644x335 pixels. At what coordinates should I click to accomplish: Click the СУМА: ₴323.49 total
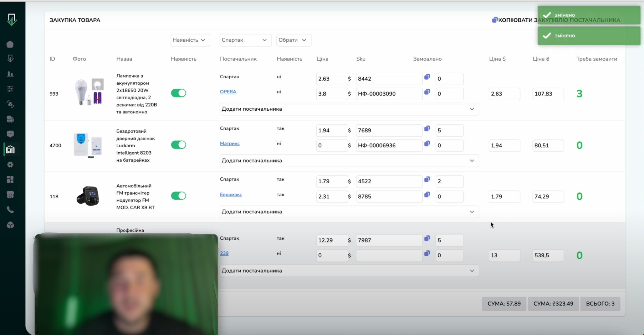553,304
